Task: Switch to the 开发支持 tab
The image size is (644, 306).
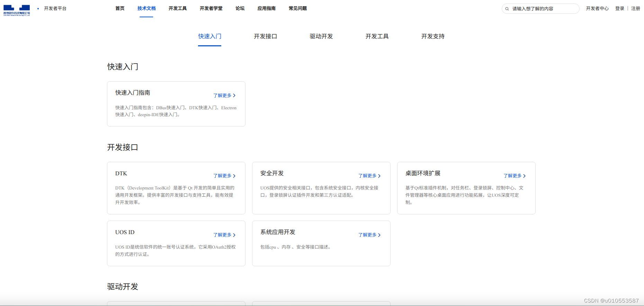Action: (433, 36)
